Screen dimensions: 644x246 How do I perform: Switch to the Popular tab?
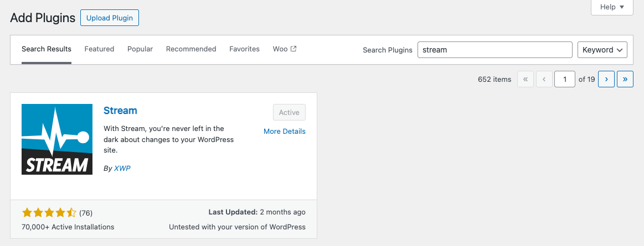140,49
